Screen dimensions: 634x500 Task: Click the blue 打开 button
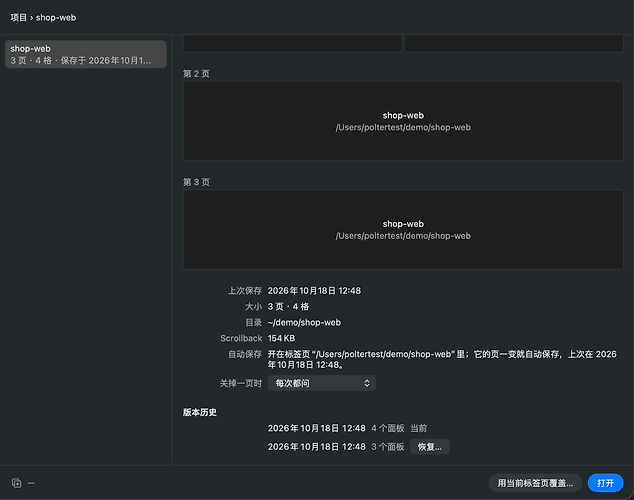605,483
